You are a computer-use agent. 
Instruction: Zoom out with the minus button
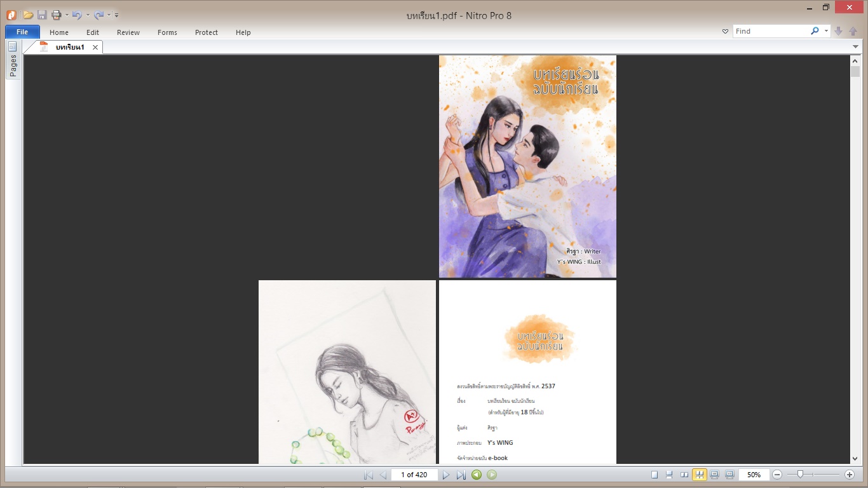[x=777, y=475]
